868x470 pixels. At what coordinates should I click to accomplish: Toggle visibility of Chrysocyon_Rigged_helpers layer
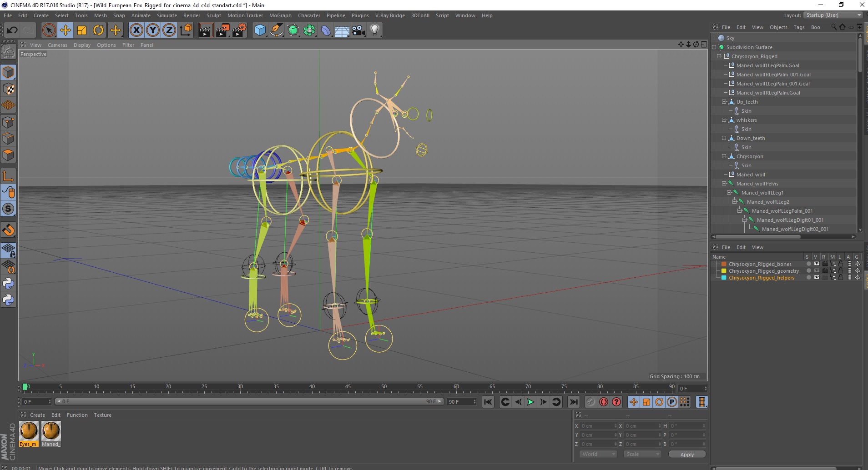click(817, 277)
